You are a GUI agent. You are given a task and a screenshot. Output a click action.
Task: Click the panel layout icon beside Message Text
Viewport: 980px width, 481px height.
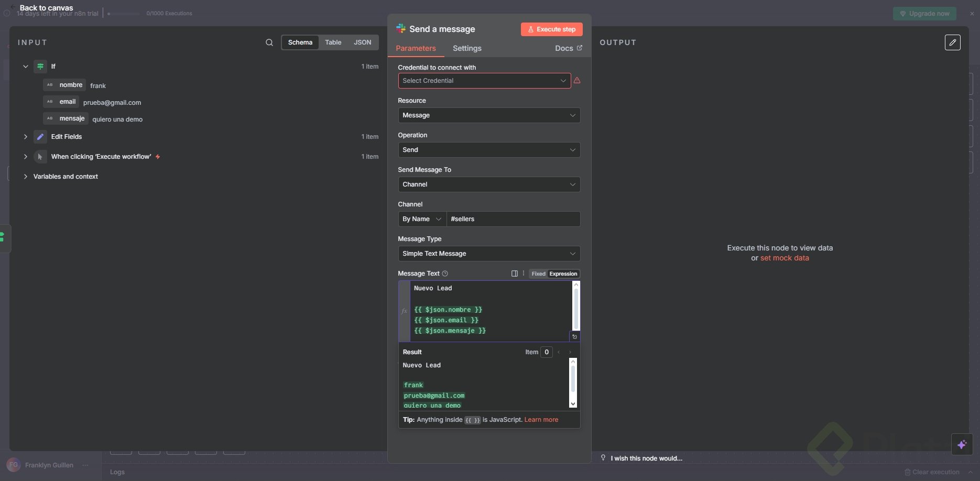click(515, 274)
